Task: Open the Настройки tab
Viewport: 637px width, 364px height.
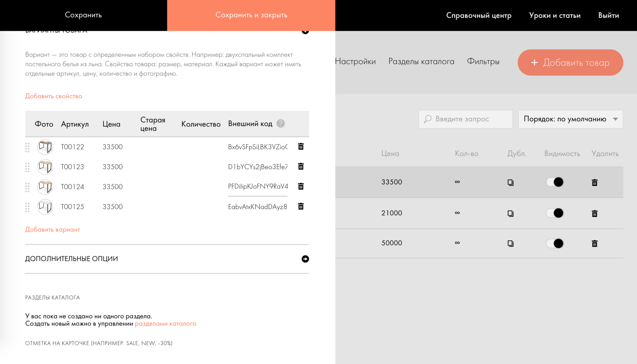Action: [355, 61]
